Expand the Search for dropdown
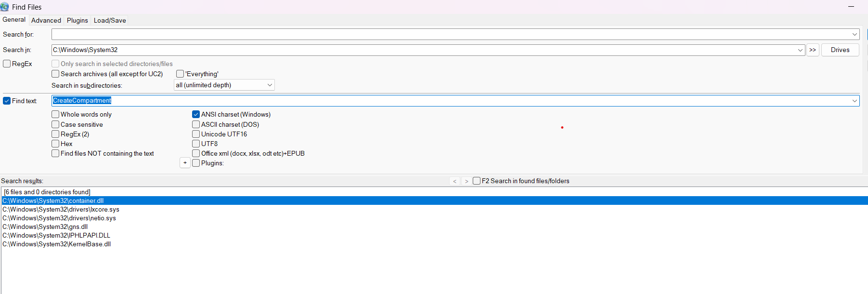This screenshot has height=294, width=868. click(855, 35)
